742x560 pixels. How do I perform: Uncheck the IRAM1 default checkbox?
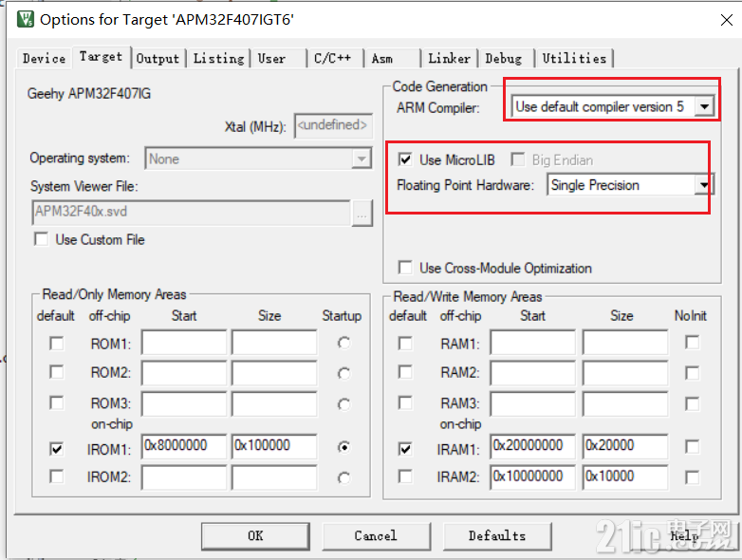tap(405, 448)
